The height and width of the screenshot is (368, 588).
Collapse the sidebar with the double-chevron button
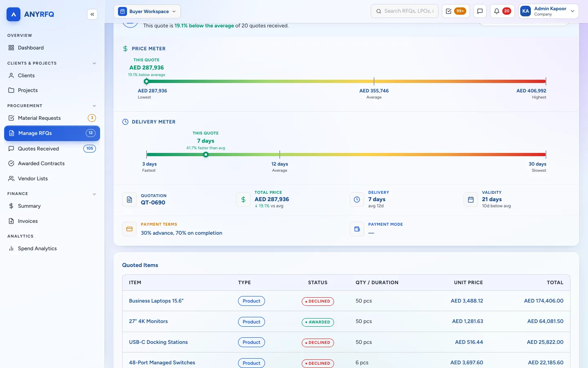coord(92,14)
